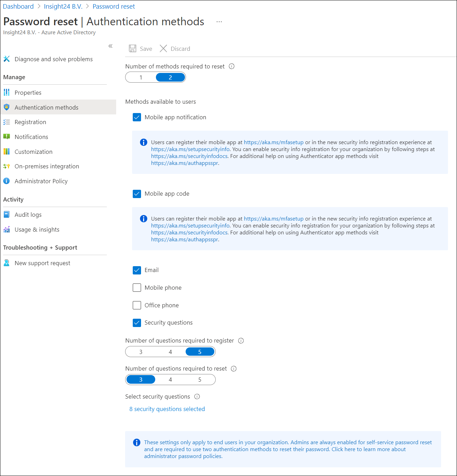Enable the Mobile phone checkbox
The width and height of the screenshot is (457, 476).
click(x=137, y=288)
